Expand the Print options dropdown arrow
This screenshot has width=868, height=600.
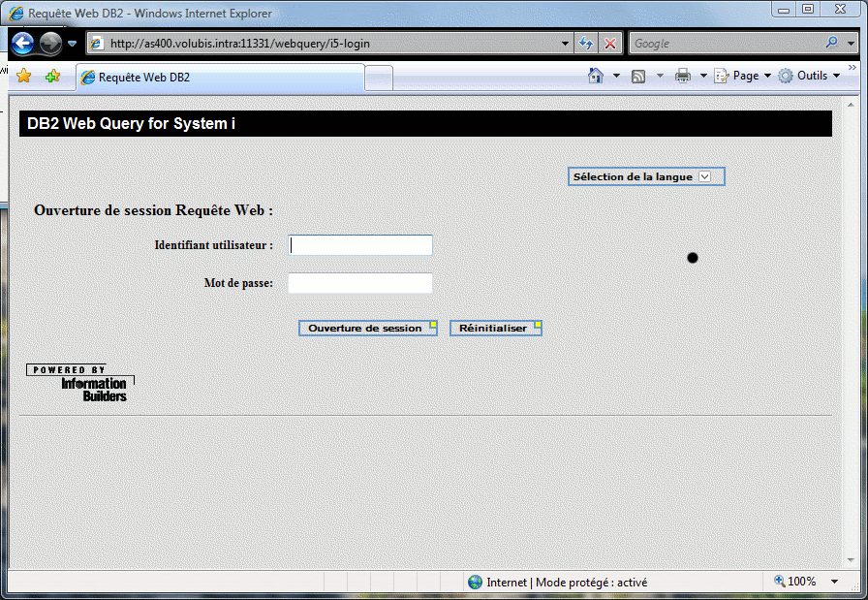pyautogui.click(x=703, y=76)
